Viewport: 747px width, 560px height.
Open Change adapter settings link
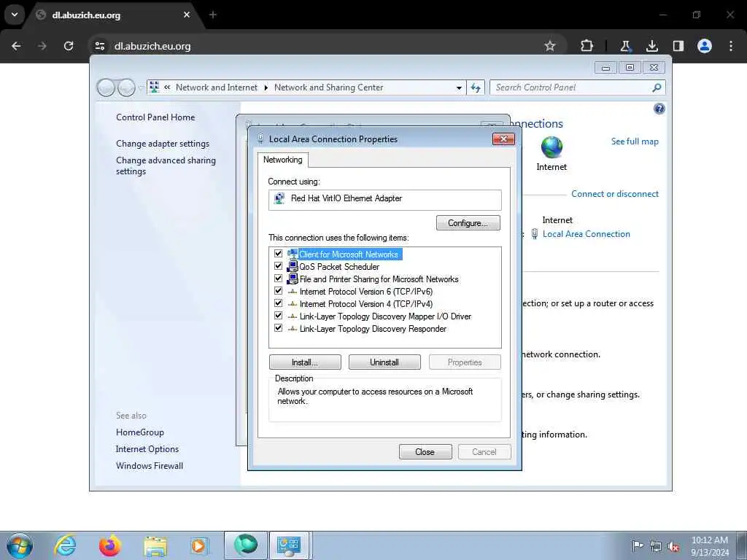tap(163, 144)
